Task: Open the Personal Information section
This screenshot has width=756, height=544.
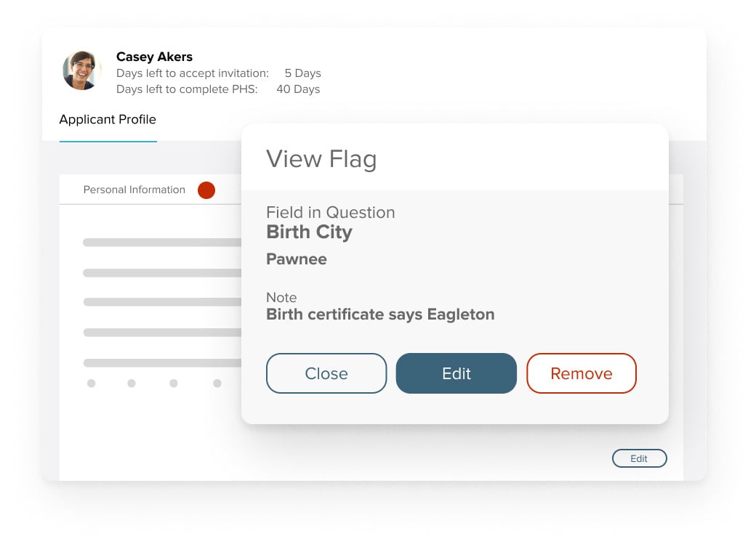Action: click(x=134, y=190)
